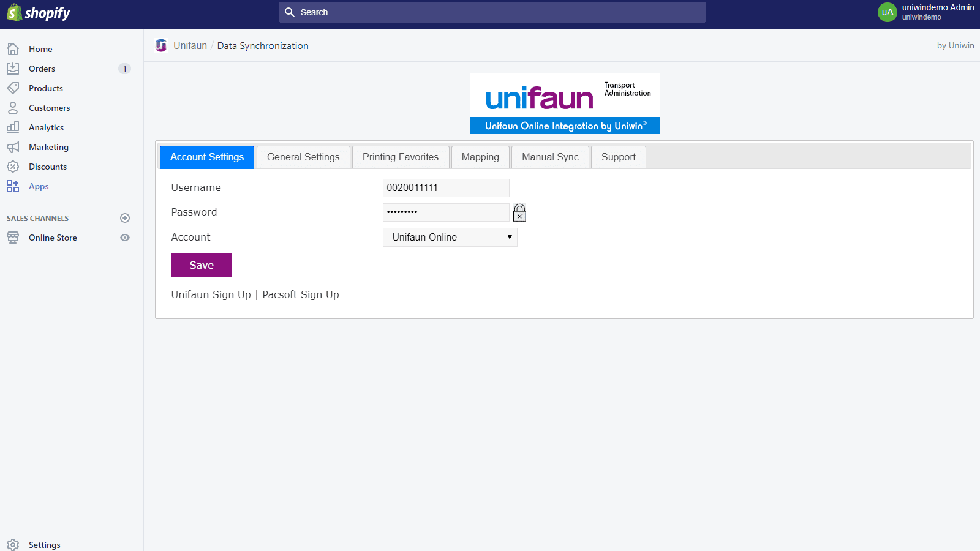Image resolution: width=980 pixels, height=551 pixels.
Task: Open the Account dropdown showing Unifaun Online
Action: click(450, 237)
